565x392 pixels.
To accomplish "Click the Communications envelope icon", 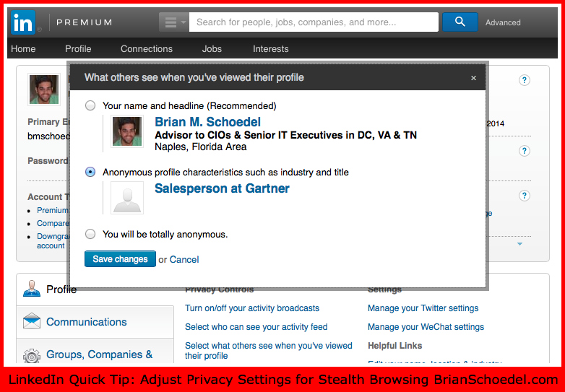I will [32, 321].
